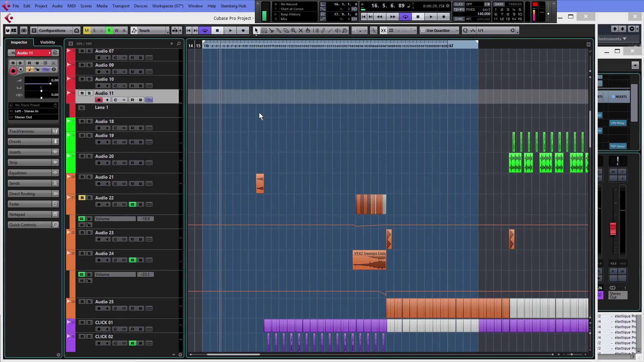The image size is (644, 362).
Task: Click the VFX2 Sweeps audio clip
Action: (x=369, y=261)
